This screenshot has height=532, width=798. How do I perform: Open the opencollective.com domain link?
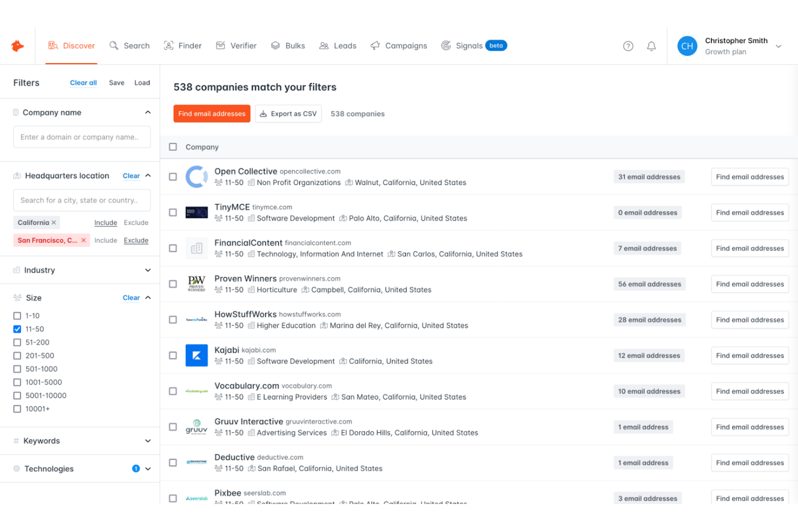(310, 171)
